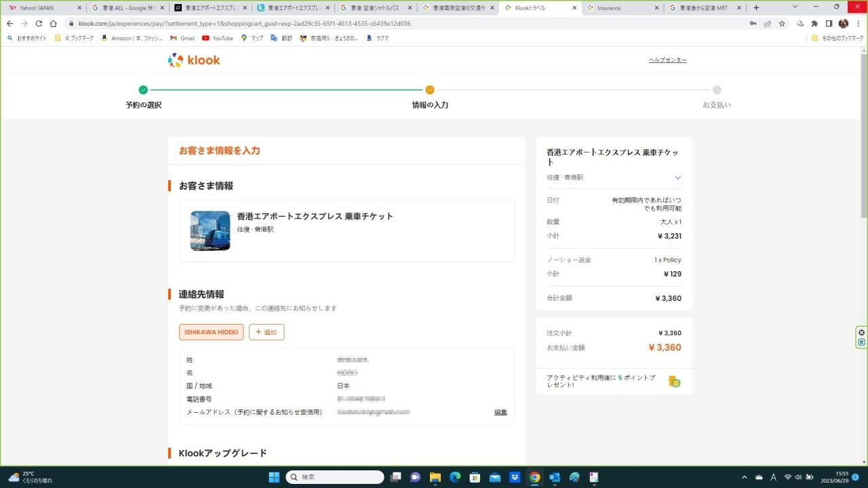The height and width of the screenshot is (488, 868).
Task: Open the 家庭用S bookmark
Action: coord(329,38)
